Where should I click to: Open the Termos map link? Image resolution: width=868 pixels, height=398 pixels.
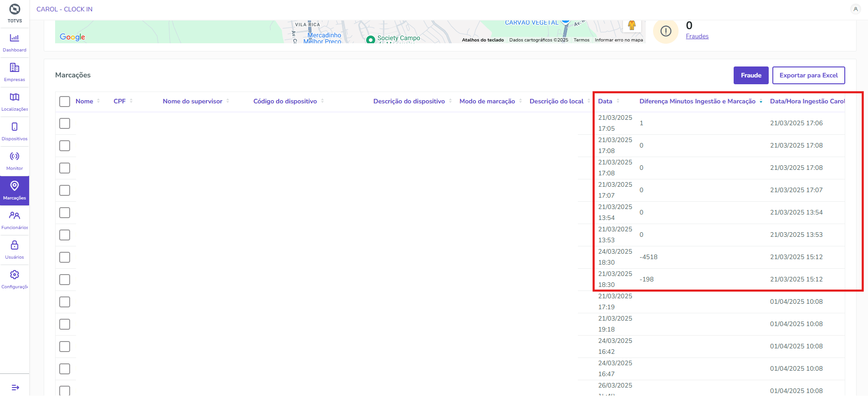tap(582, 40)
